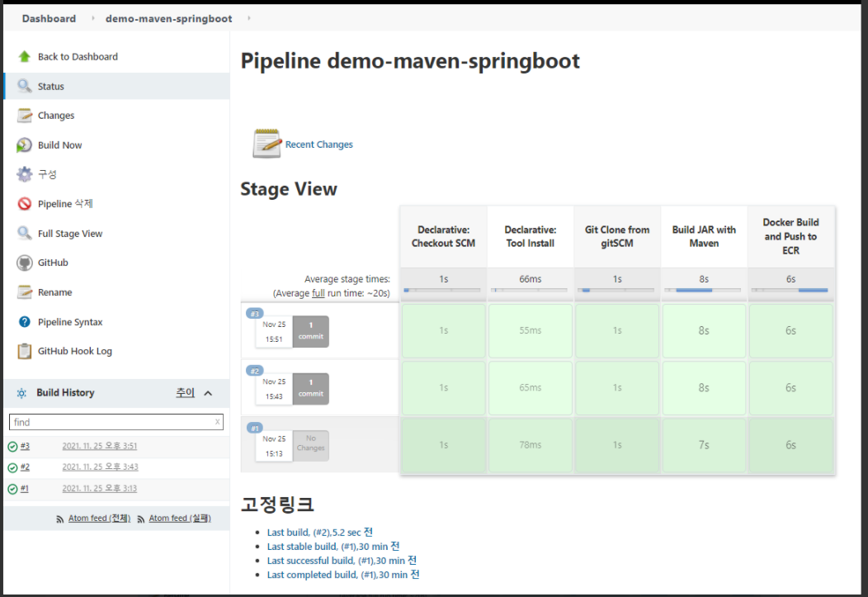Image resolution: width=868 pixels, height=597 pixels.
Task: Open the Recent Changes link
Action: pos(318,144)
